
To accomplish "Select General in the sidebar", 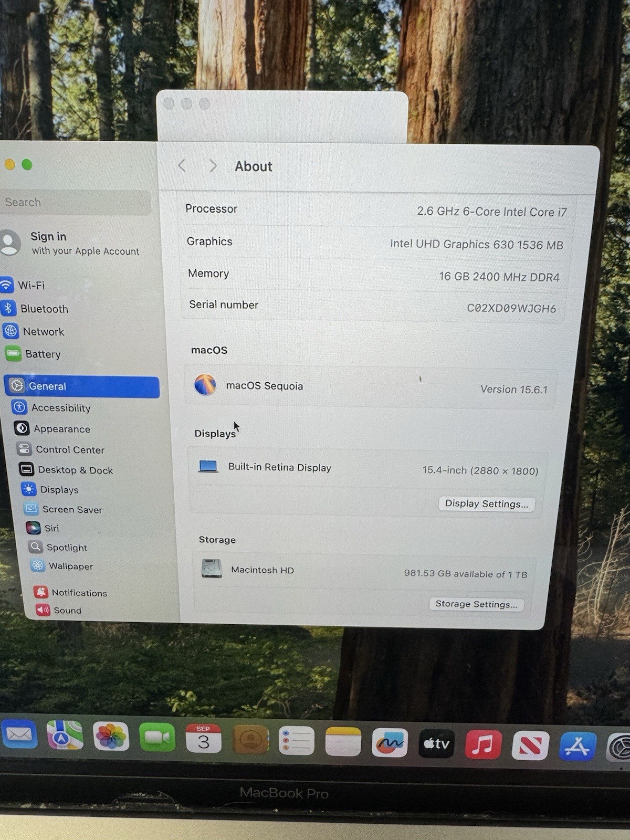I will (82, 386).
